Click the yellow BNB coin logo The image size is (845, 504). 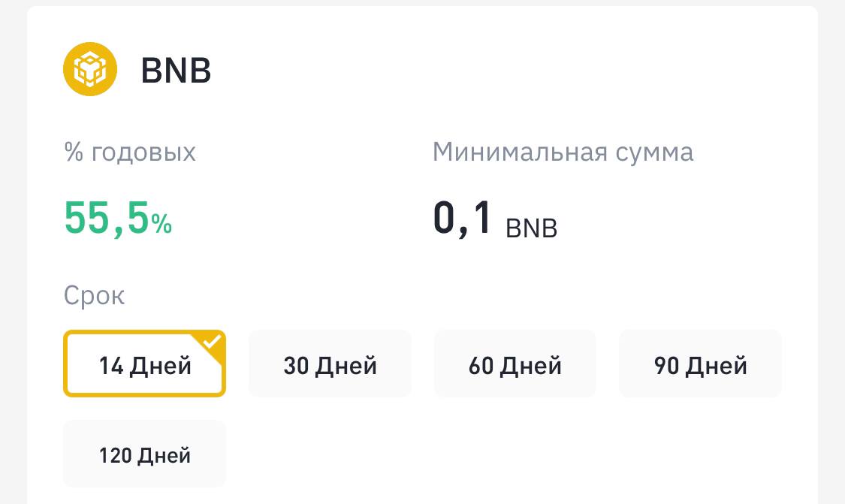coord(90,69)
